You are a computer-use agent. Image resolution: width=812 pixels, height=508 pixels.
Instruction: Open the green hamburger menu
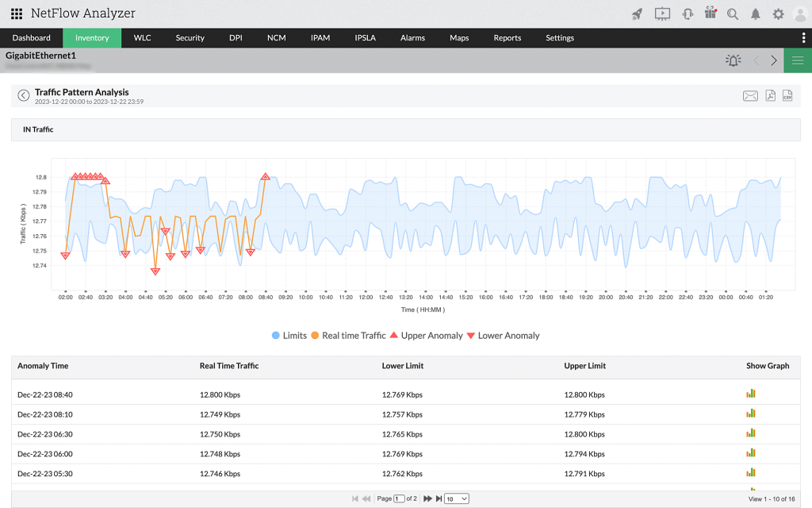coord(797,60)
